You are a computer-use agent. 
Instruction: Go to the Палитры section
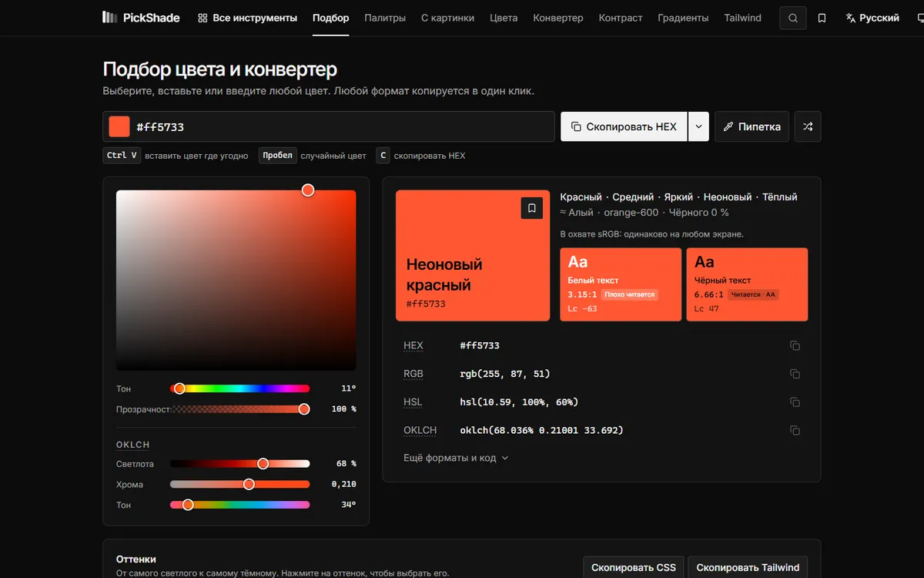pyautogui.click(x=385, y=18)
